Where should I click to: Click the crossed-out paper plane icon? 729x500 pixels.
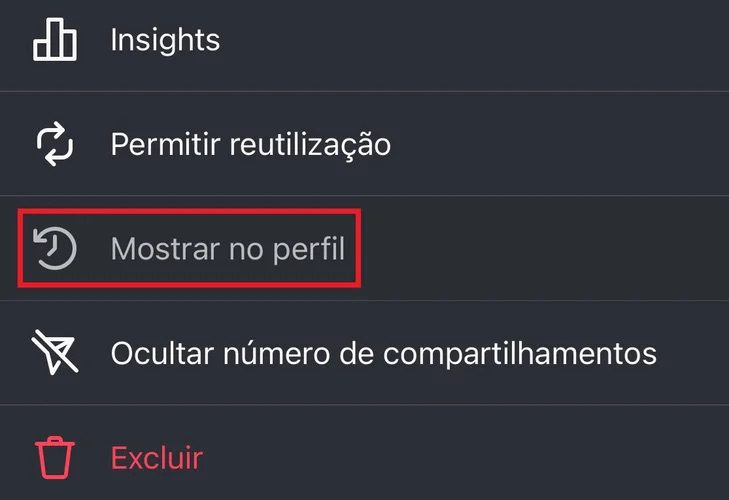coord(55,353)
